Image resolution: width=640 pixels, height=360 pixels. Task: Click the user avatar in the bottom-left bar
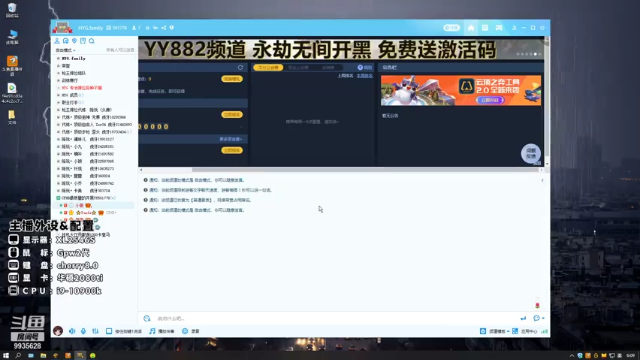tap(58, 331)
